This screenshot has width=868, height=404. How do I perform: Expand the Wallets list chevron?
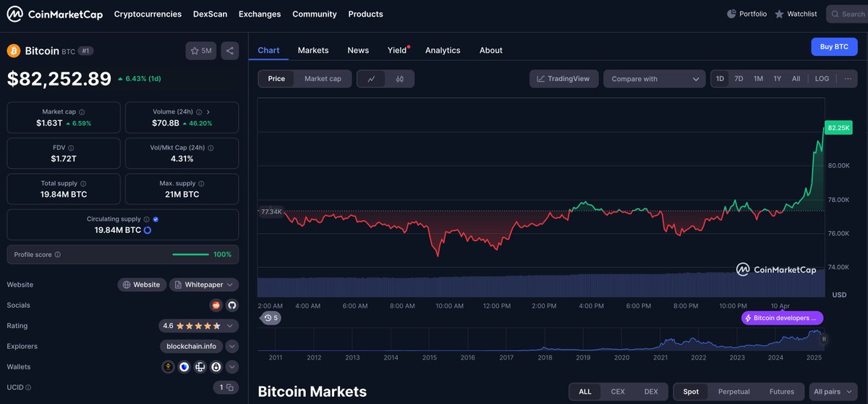point(231,367)
